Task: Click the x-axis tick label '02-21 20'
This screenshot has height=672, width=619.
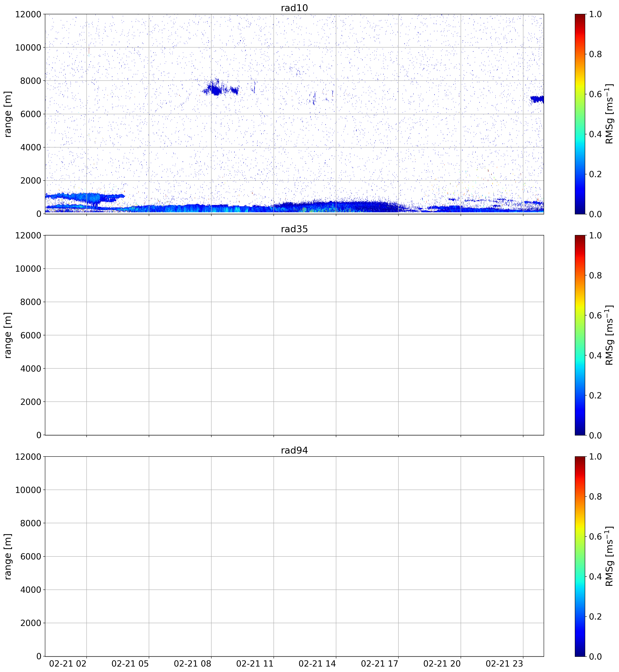Action: point(442,664)
